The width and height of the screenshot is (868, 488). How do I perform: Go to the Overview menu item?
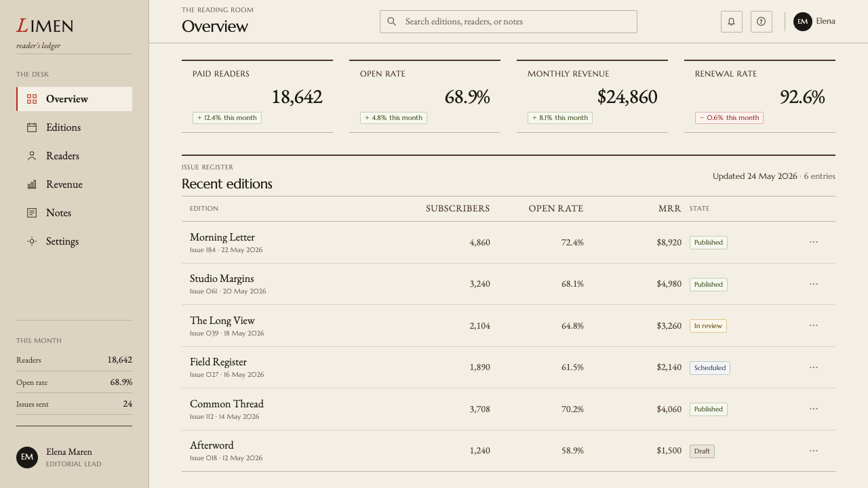[x=75, y=99]
